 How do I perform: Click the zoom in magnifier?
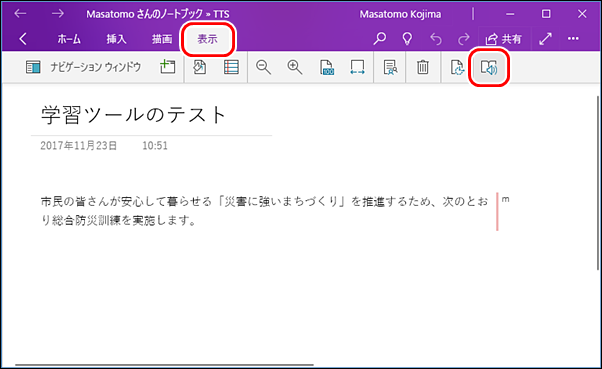[x=294, y=67]
